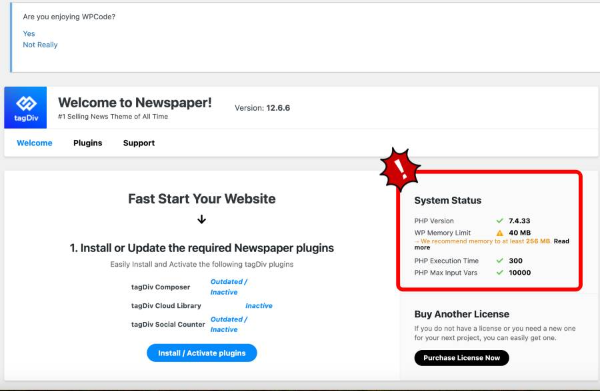600x391 pixels.
Task: Select "1. Install or Update" step heading
Action: 202,248
